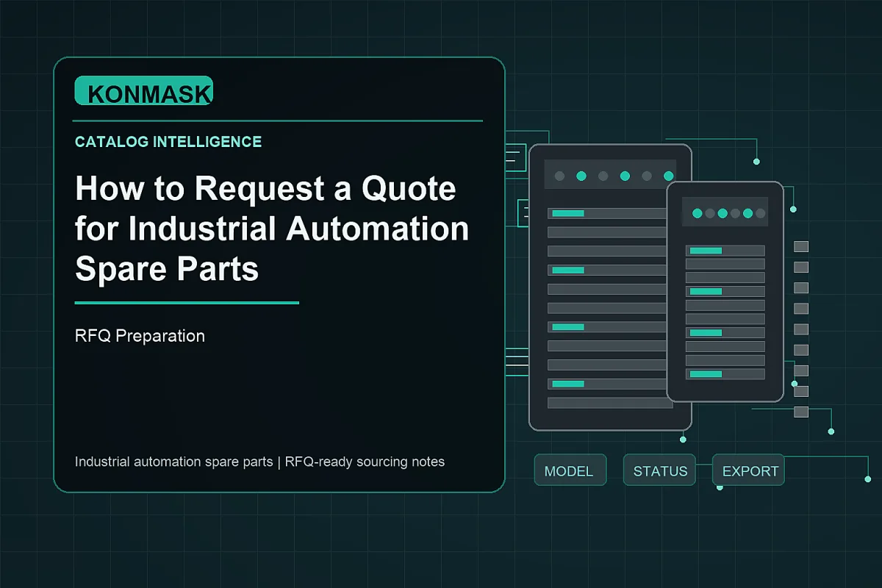The image size is (882, 588).
Task: Select the CATALOG INTELLIGENCE label
Action: pyautogui.click(x=168, y=142)
